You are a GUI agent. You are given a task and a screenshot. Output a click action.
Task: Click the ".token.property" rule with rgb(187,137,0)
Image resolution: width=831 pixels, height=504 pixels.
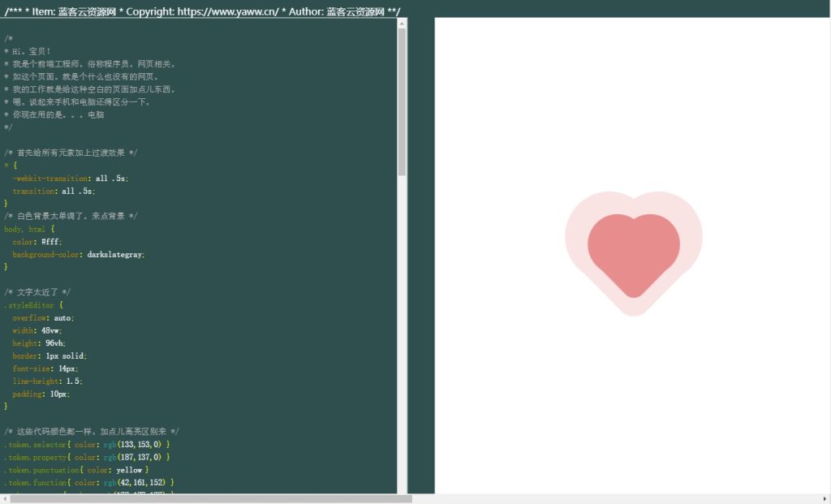[x=87, y=458]
